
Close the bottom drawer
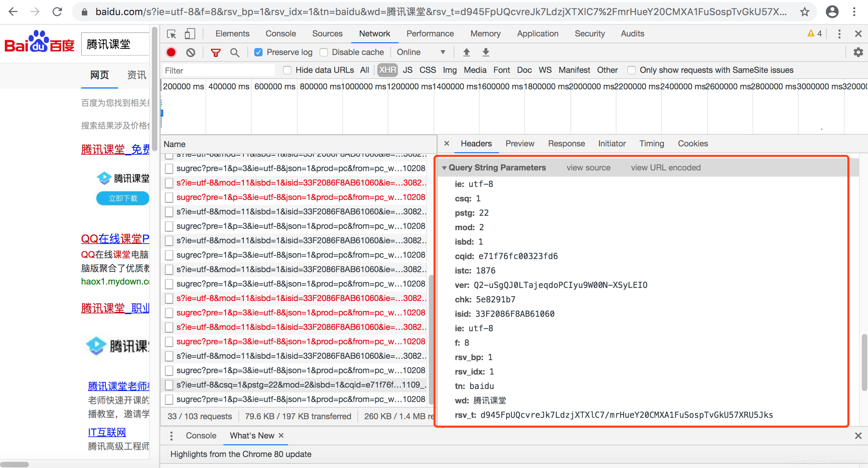tap(858, 436)
